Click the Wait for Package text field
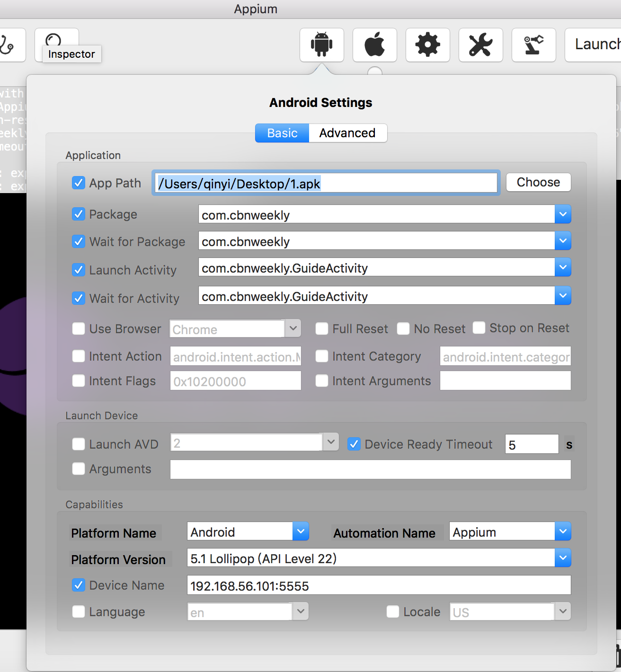Image resolution: width=621 pixels, height=672 pixels. pyautogui.click(x=377, y=240)
